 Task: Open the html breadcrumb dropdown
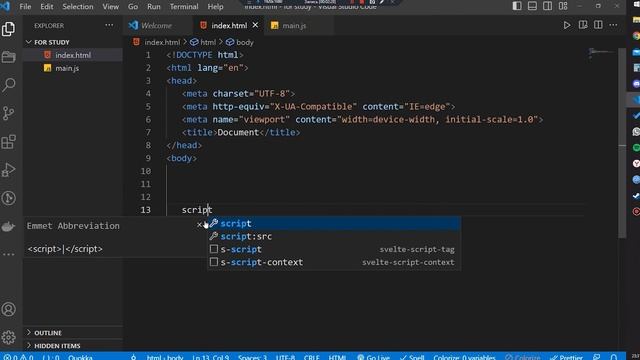(203, 42)
